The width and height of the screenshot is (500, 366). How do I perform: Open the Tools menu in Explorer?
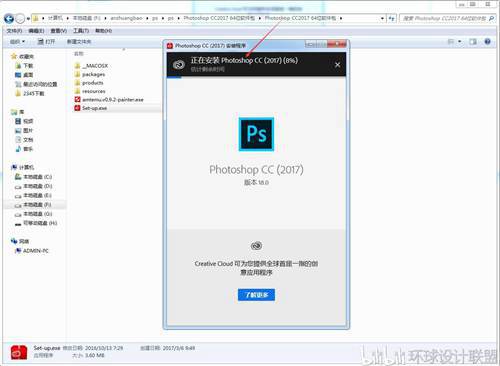pyautogui.click(x=81, y=31)
